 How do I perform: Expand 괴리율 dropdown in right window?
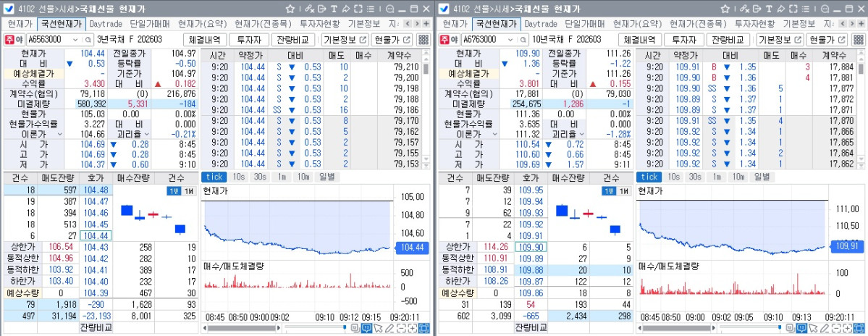coord(583,134)
